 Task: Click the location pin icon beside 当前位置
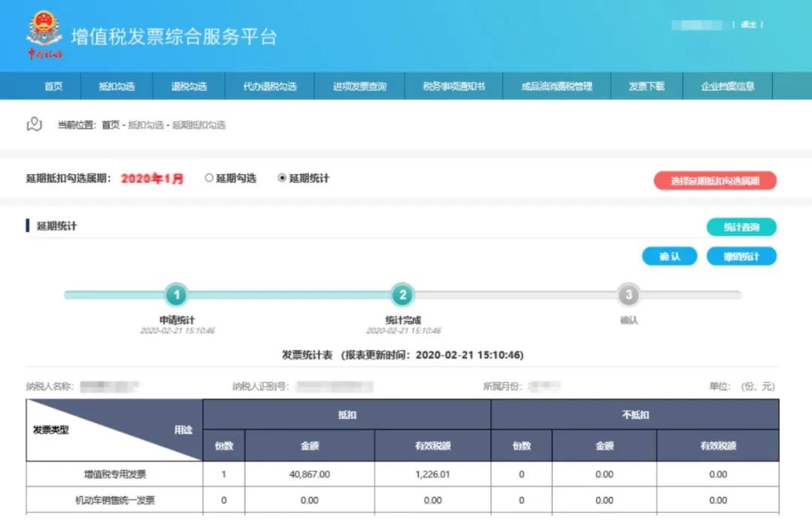tap(34, 124)
